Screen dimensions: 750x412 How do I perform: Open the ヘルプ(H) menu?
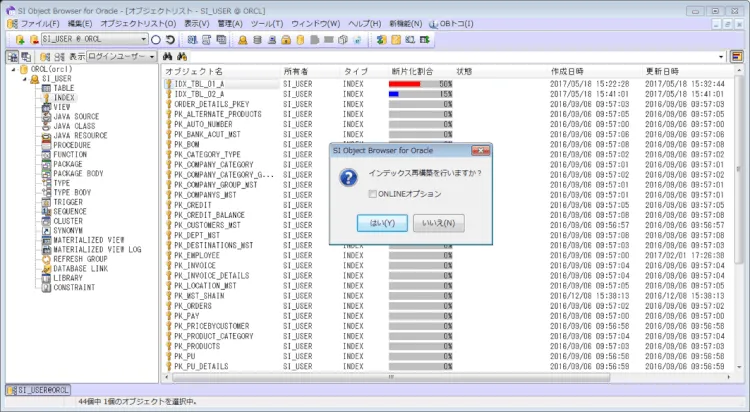(364, 24)
